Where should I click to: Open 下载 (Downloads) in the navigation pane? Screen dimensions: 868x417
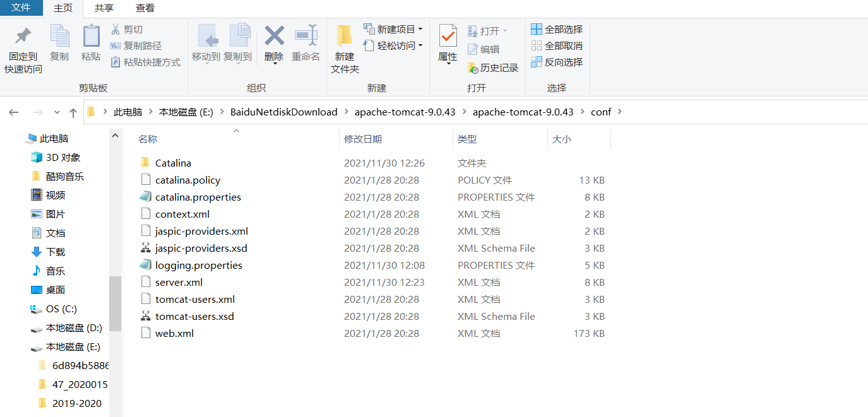coord(56,252)
